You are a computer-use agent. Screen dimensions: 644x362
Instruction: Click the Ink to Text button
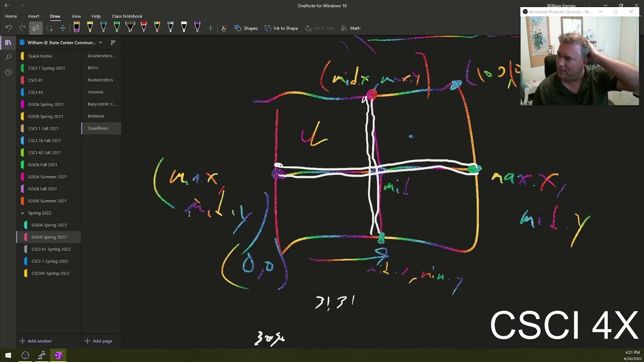point(319,28)
